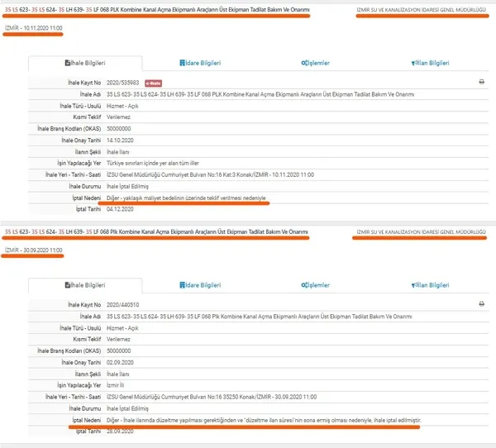
Task: Click the red e-ihale badge beside 2020/535983
Action: click(x=153, y=83)
